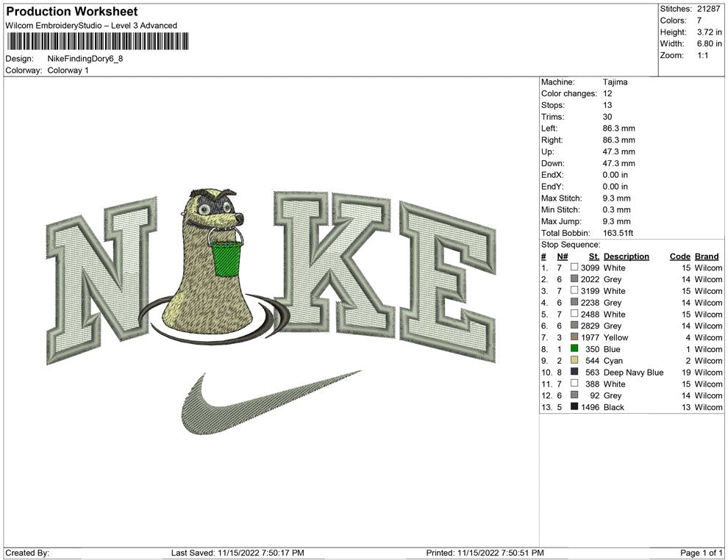Select the grey swatch beside 2022 Grey
The width and height of the screenshot is (728, 560).
574,279
